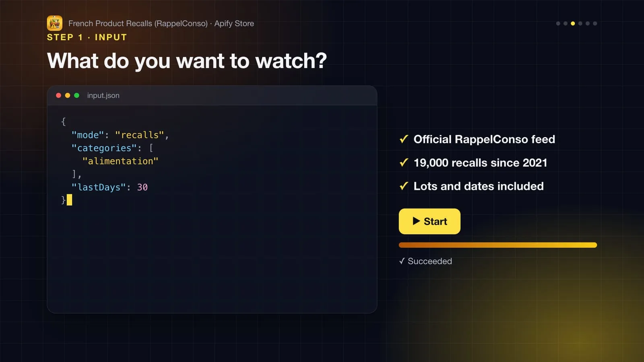This screenshot has height=362, width=644.
Task: Click the checkmark icon before Succeeded
Action: 402,261
